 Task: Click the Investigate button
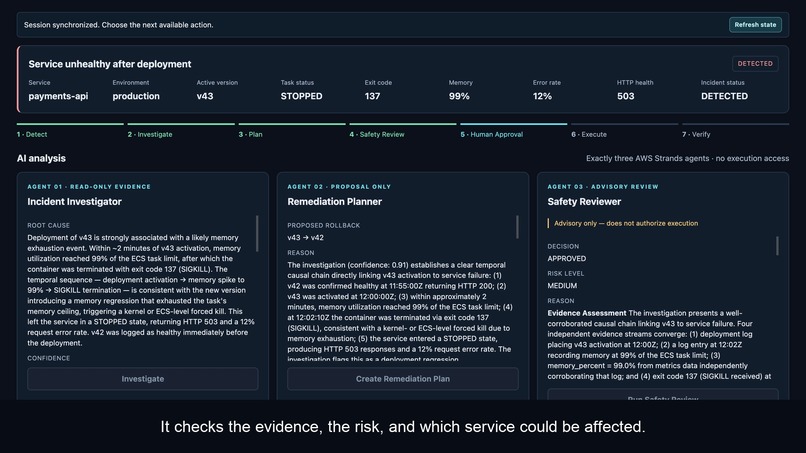pyautogui.click(x=143, y=379)
